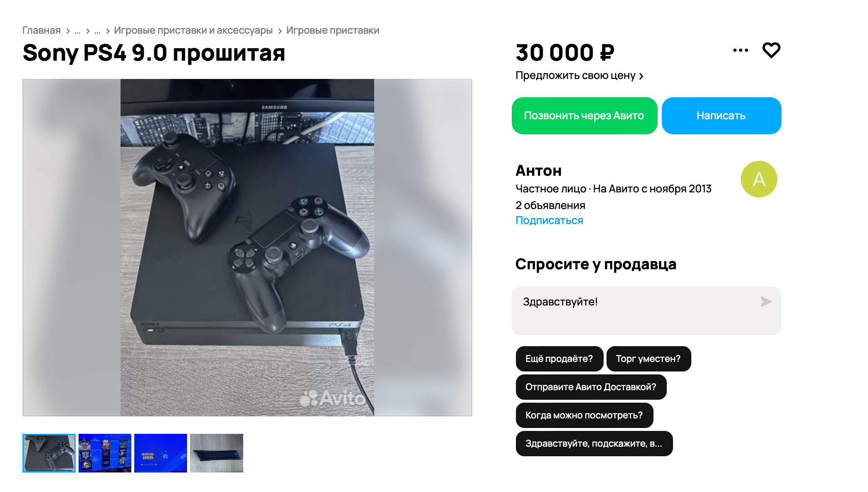The image size is (868, 492).
Task: Open 'Предложить свою цену' price offer
Action: tap(579, 76)
